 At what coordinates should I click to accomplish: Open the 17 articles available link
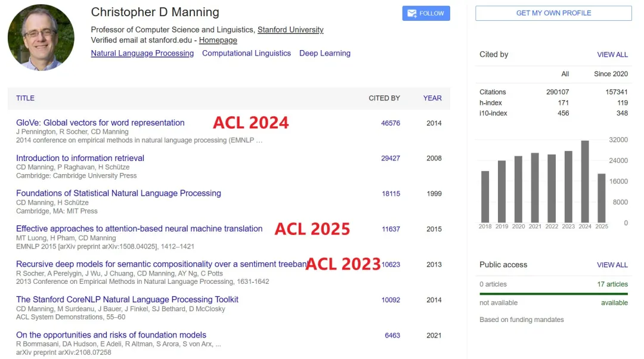click(612, 284)
